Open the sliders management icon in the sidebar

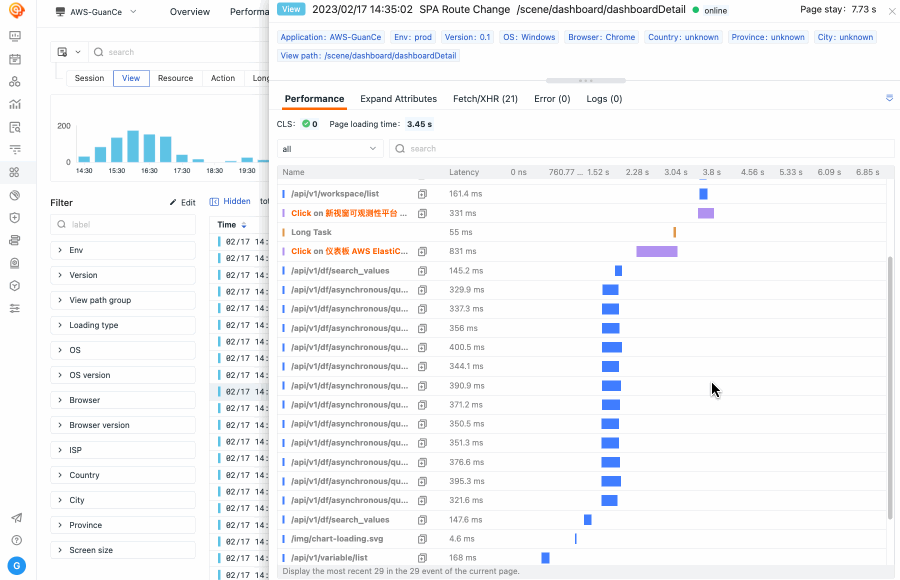(15, 308)
